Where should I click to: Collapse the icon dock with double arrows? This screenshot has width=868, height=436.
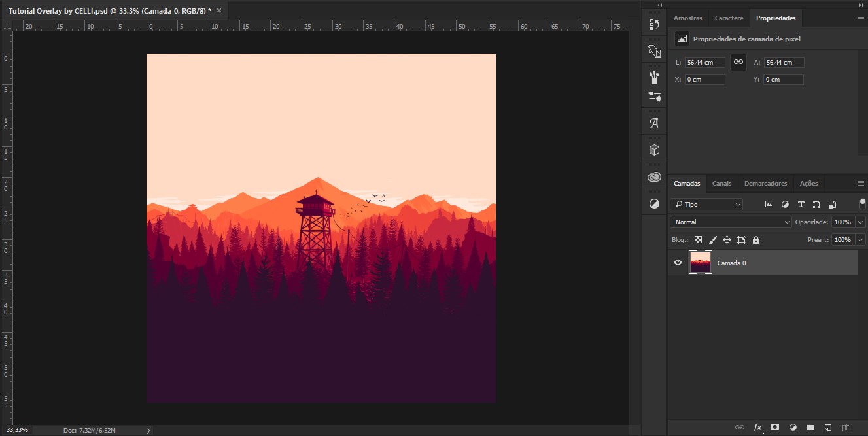tap(660, 5)
